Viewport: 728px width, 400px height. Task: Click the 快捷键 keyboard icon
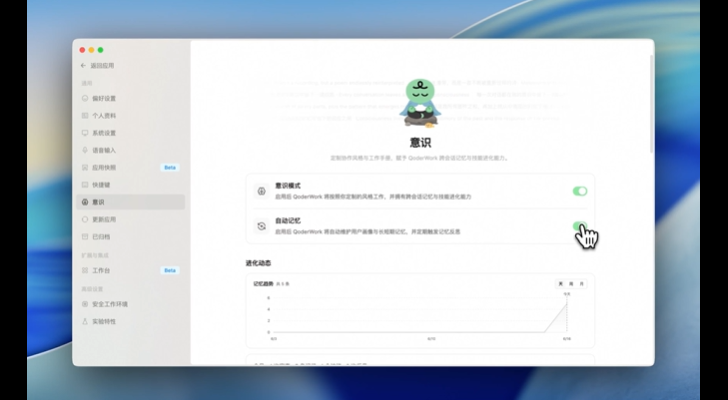pyautogui.click(x=85, y=185)
